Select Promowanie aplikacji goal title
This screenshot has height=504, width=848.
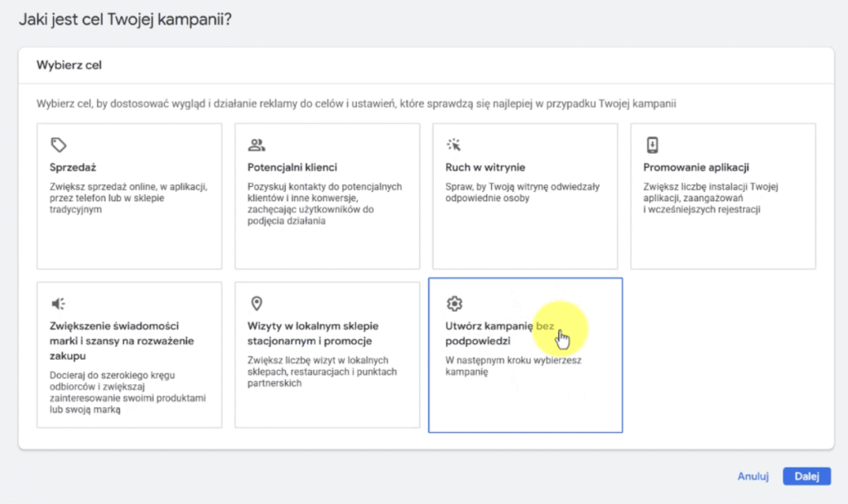(696, 167)
